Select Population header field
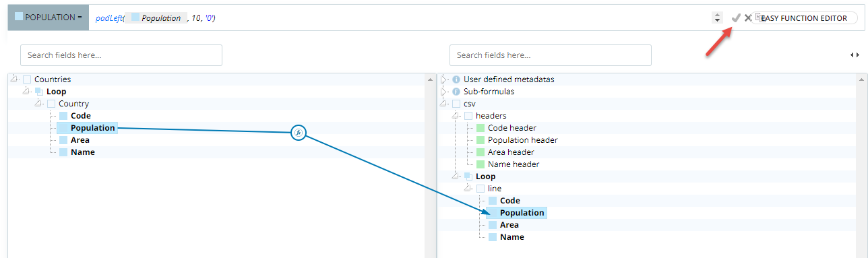Viewport: 868px width, 258px height. click(x=523, y=140)
